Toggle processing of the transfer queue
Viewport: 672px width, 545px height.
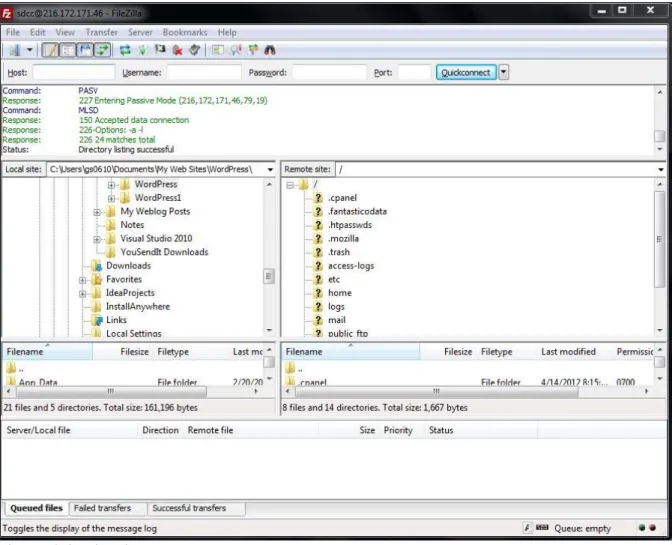[x=143, y=50]
